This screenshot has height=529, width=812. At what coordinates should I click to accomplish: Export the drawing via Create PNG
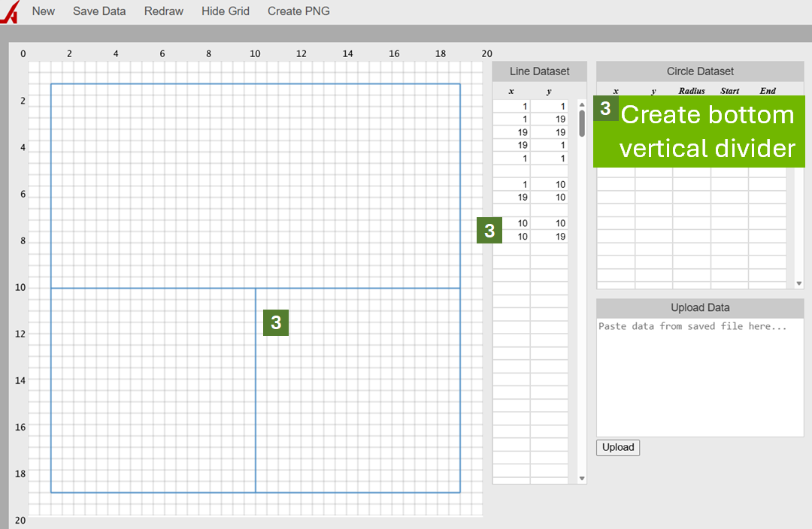(x=298, y=11)
